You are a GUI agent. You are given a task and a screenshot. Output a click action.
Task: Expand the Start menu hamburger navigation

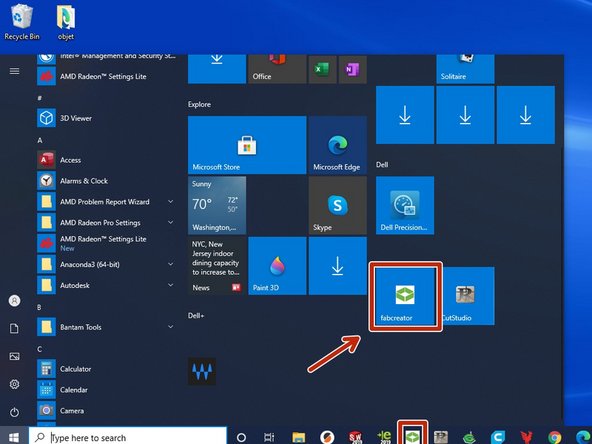point(14,71)
